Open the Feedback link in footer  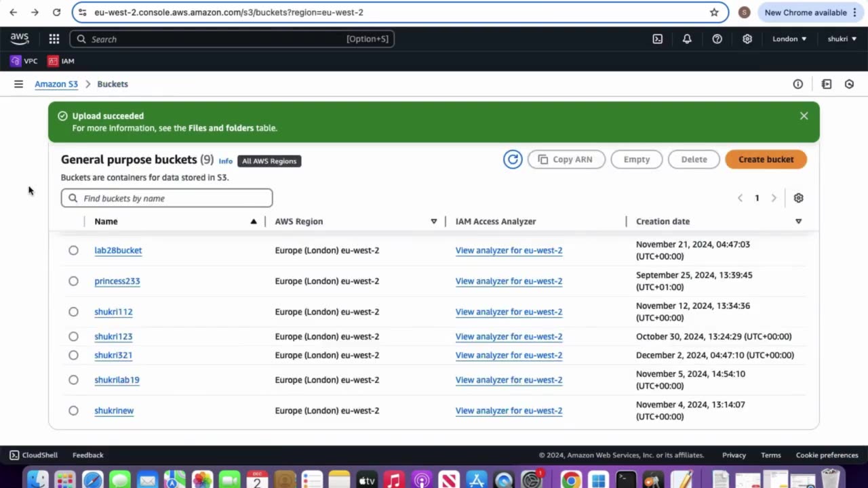click(x=88, y=455)
